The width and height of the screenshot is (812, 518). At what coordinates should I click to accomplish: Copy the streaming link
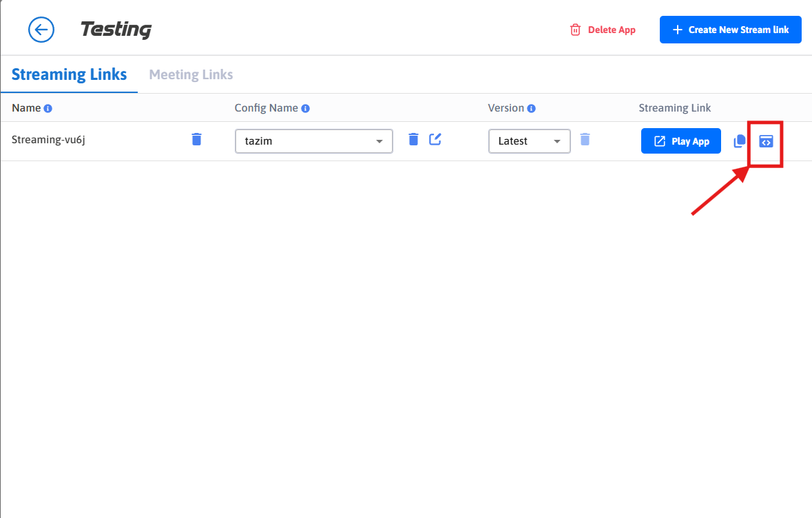(x=740, y=141)
